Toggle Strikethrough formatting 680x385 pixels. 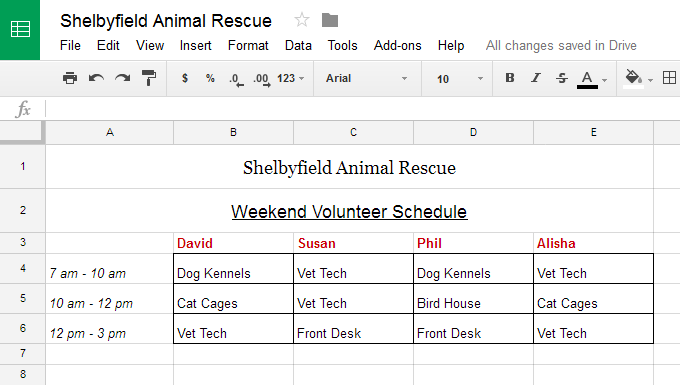pos(562,78)
